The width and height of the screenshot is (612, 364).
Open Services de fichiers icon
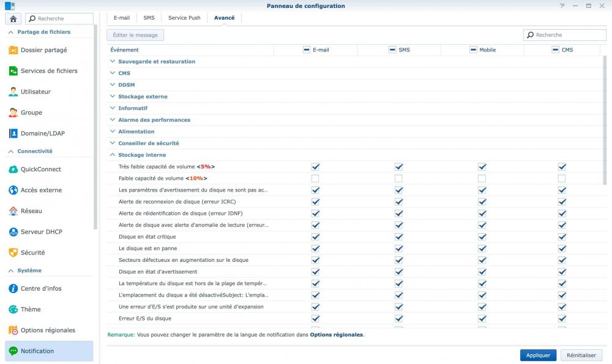coord(13,71)
